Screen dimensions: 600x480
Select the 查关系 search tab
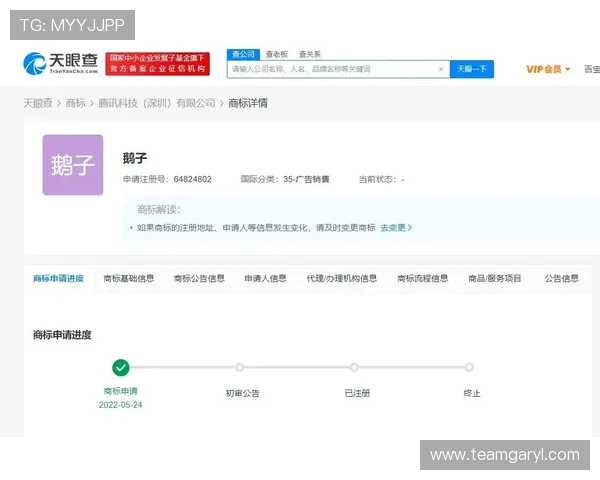(310, 54)
